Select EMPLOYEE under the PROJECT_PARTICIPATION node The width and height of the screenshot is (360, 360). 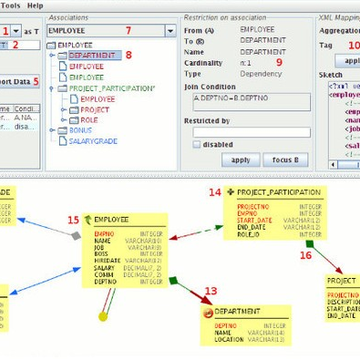[x=98, y=99]
